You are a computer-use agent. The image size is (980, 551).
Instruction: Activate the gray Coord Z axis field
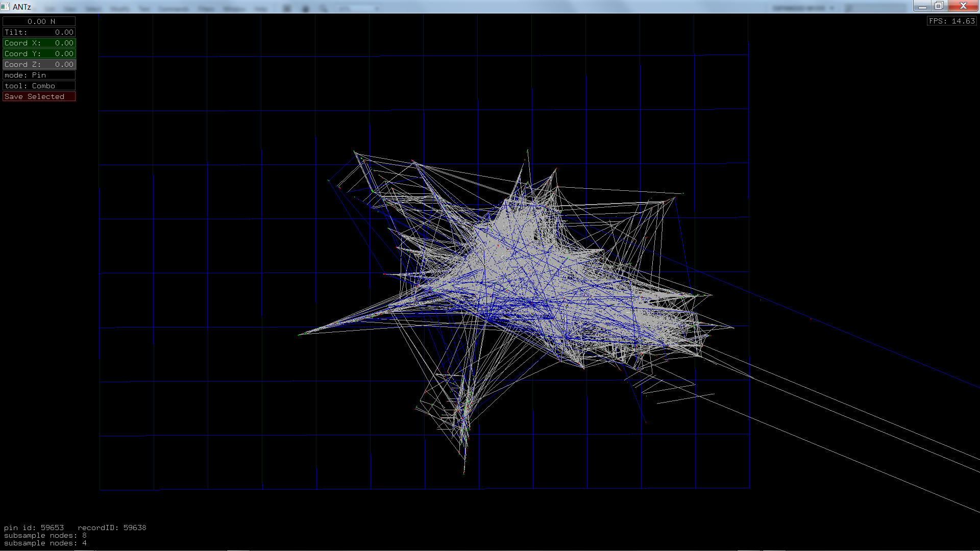point(39,64)
